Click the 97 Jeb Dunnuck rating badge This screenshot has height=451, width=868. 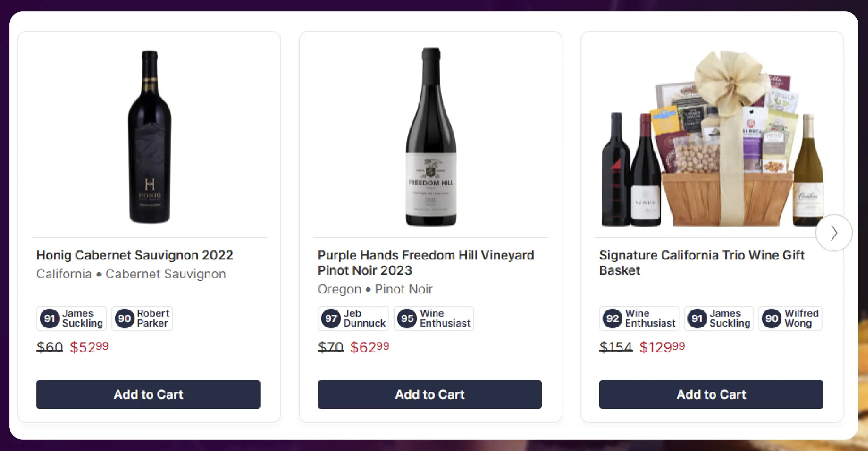point(353,318)
